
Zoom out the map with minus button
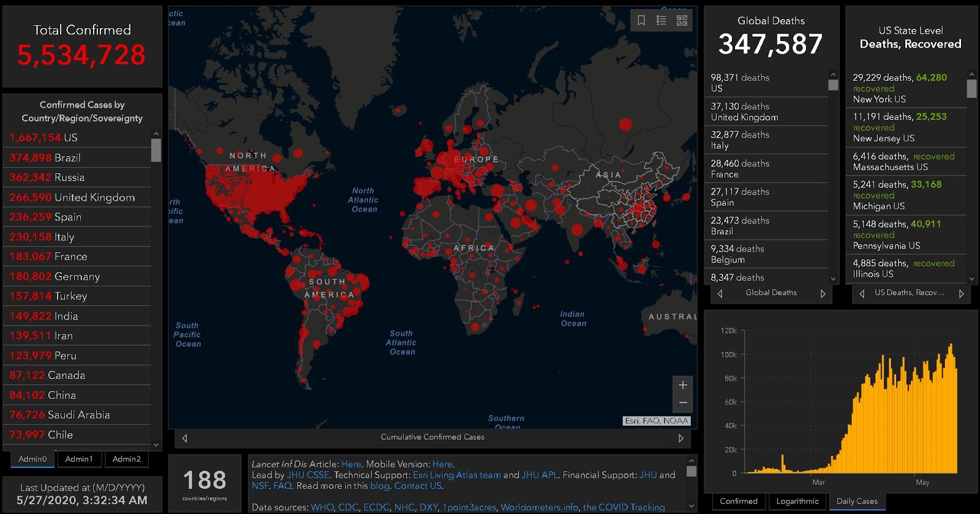pos(683,403)
